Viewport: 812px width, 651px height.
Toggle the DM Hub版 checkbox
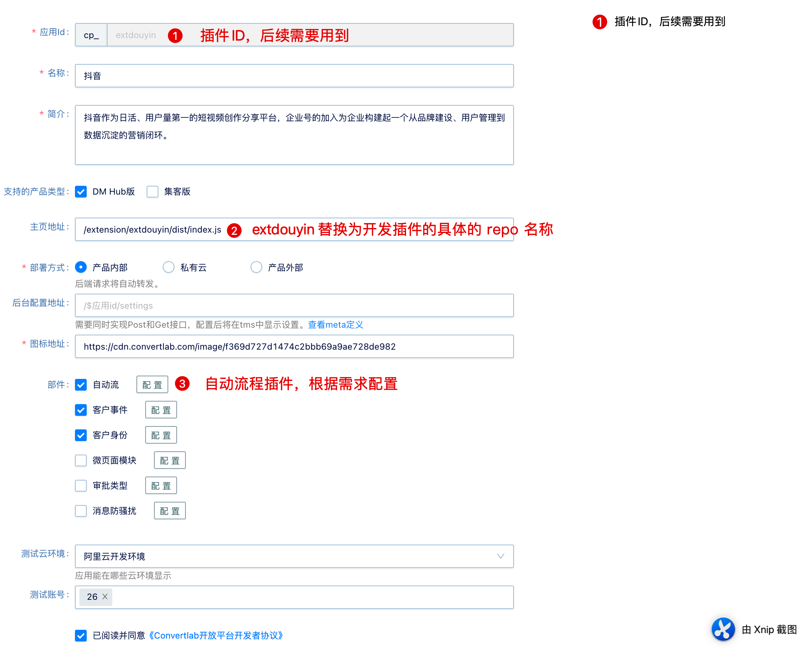81,192
